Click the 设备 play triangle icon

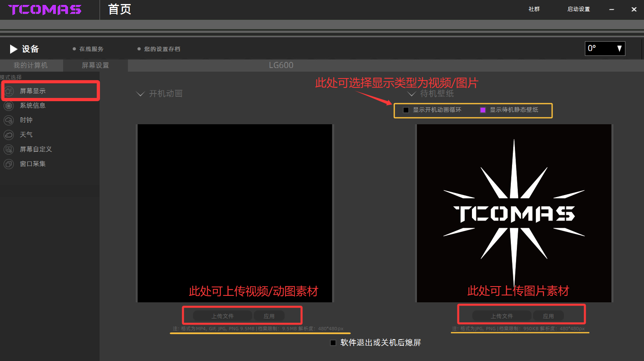(x=13, y=49)
